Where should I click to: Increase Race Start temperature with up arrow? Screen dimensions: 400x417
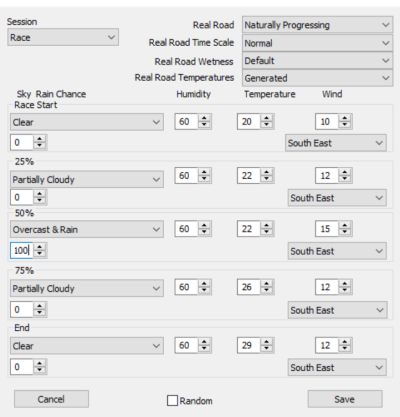tap(266, 118)
